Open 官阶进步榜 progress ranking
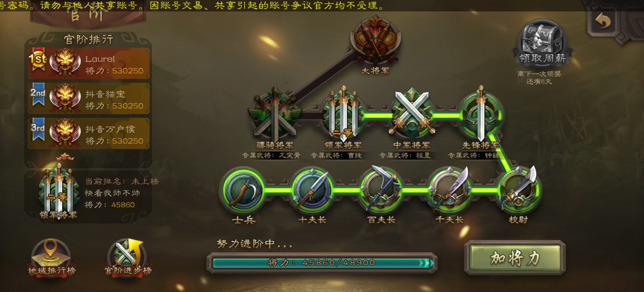The image size is (644, 292). (x=128, y=257)
